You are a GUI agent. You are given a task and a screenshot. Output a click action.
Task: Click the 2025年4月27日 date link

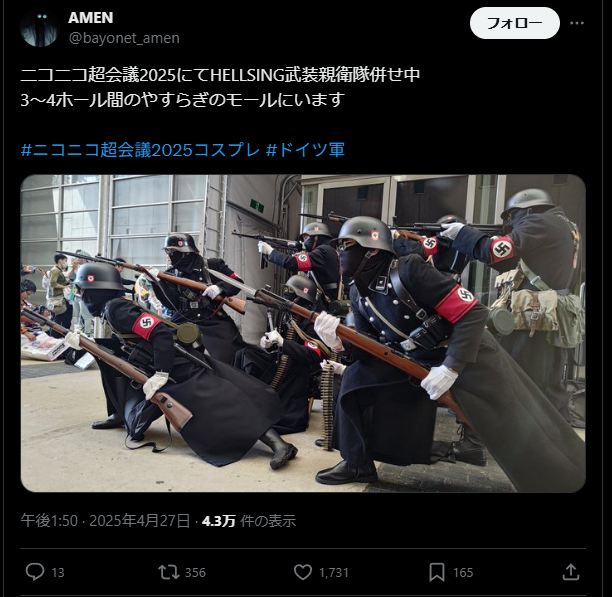pyautogui.click(x=140, y=521)
